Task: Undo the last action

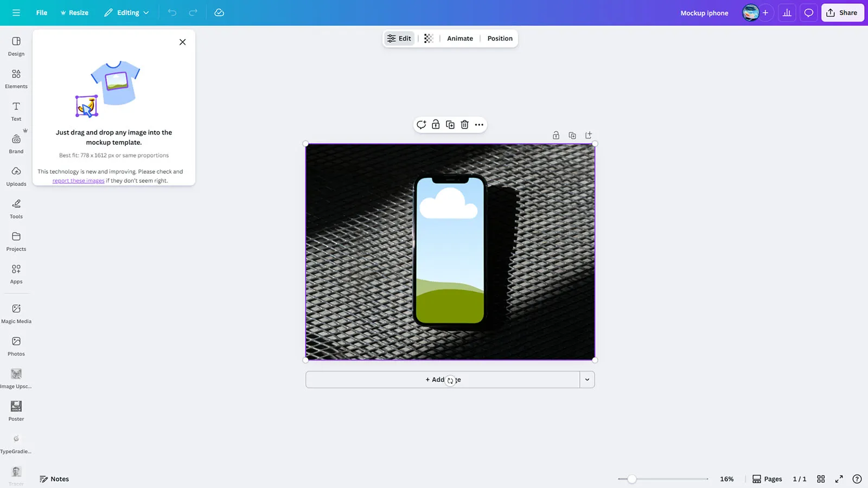Action: coord(172,12)
